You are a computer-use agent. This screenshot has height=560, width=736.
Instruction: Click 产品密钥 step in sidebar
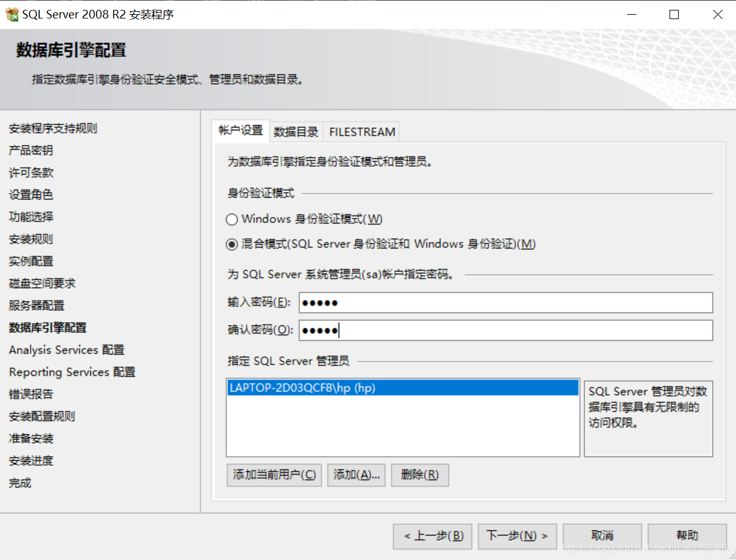[31, 150]
